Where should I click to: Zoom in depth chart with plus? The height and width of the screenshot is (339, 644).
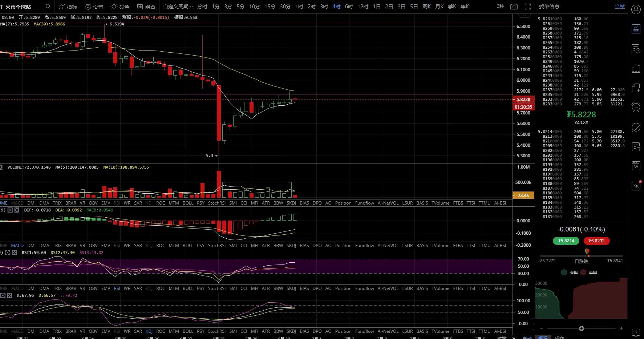click(x=621, y=328)
